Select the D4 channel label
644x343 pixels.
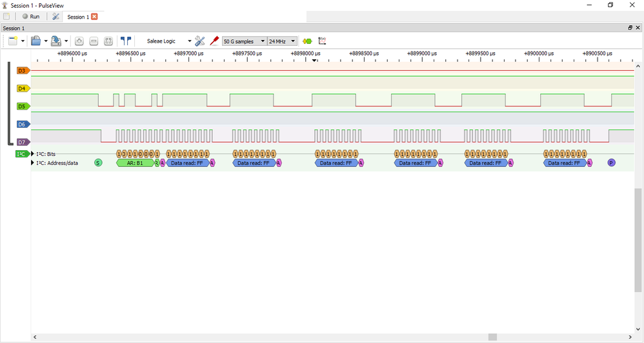[23, 88]
